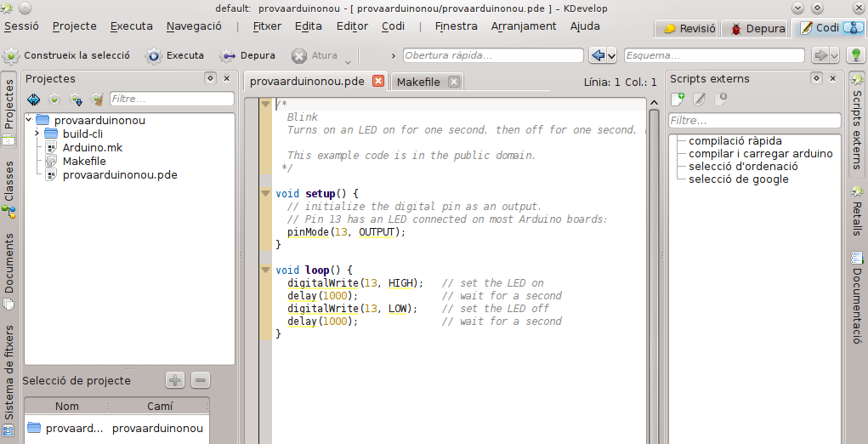Viewport: 868px width, 444px height.
Task: Open the Projecte menu
Action: (75, 26)
